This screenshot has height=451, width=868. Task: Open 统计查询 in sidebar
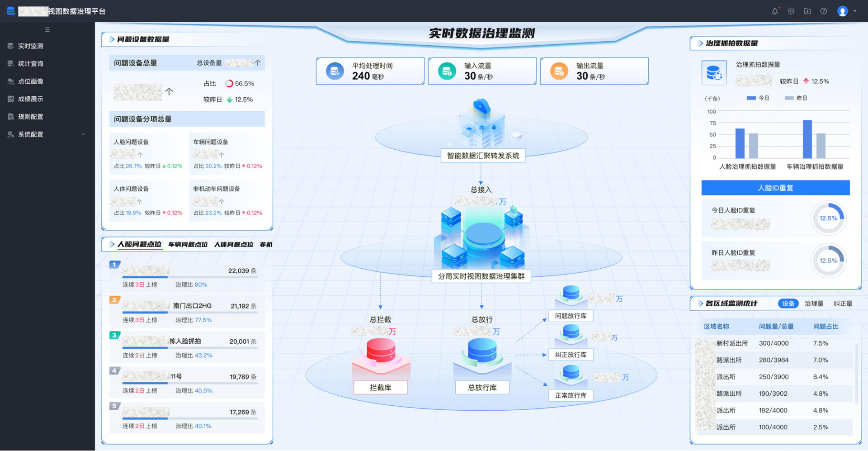31,64
